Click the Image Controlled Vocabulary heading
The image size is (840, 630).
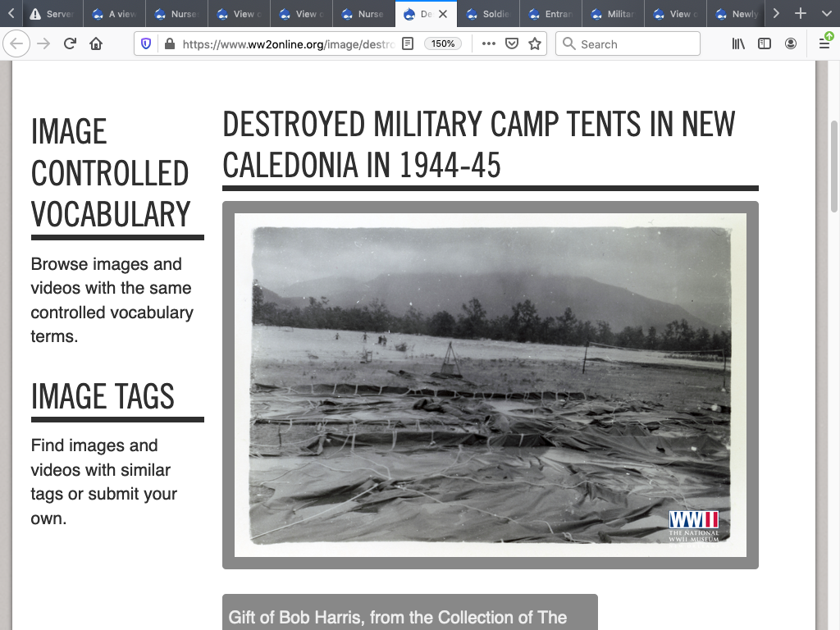111,173
